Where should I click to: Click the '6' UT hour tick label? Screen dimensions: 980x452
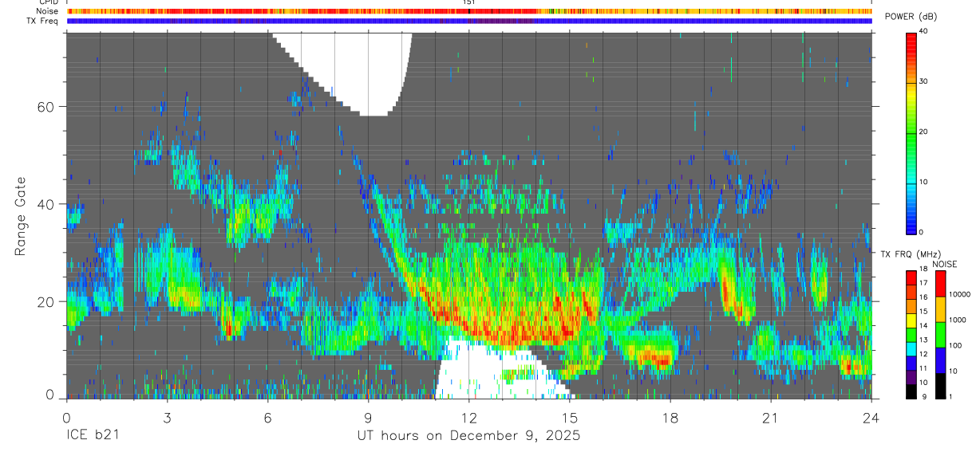(268, 418)
